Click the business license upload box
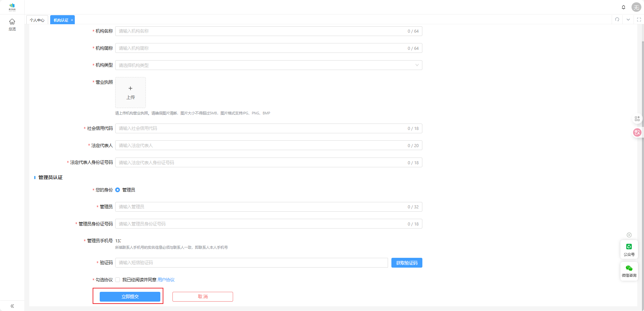This screenshot has width=644, height=311. pyautogui.click(x=130, y=93)
